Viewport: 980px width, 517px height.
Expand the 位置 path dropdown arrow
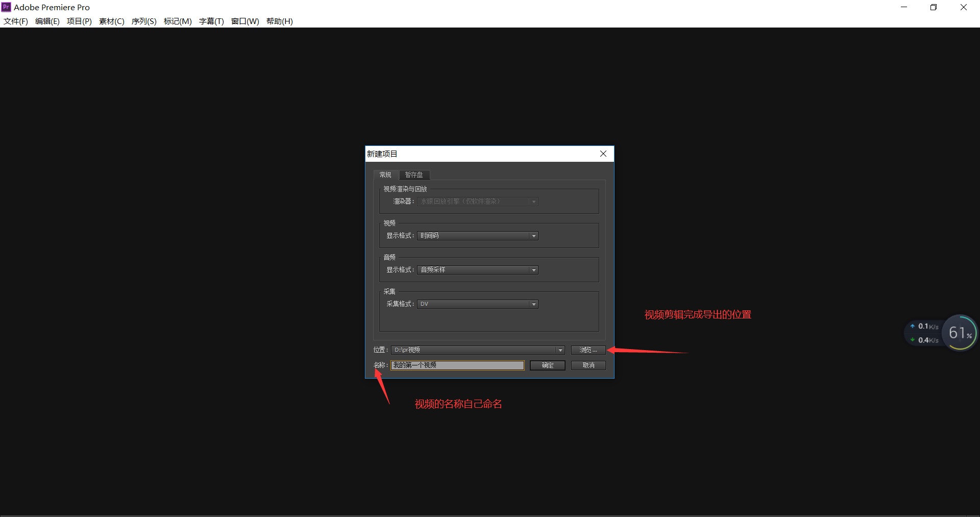560,350
